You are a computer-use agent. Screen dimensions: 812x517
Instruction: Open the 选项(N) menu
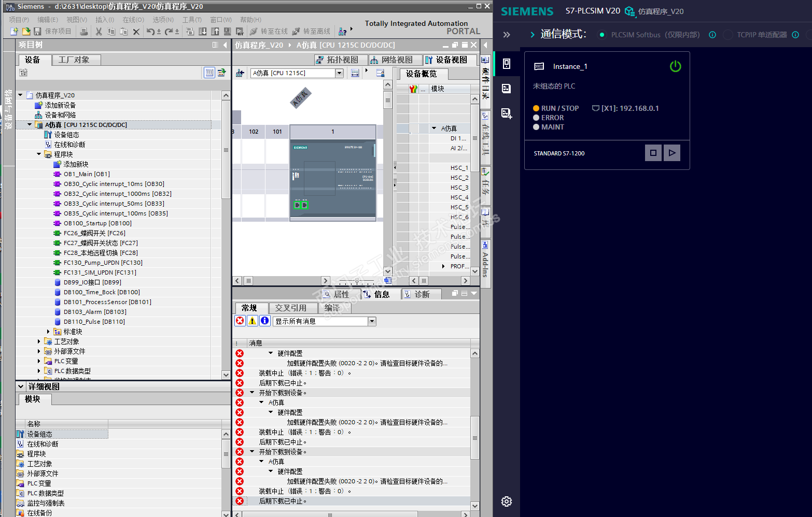click(163, 20)
